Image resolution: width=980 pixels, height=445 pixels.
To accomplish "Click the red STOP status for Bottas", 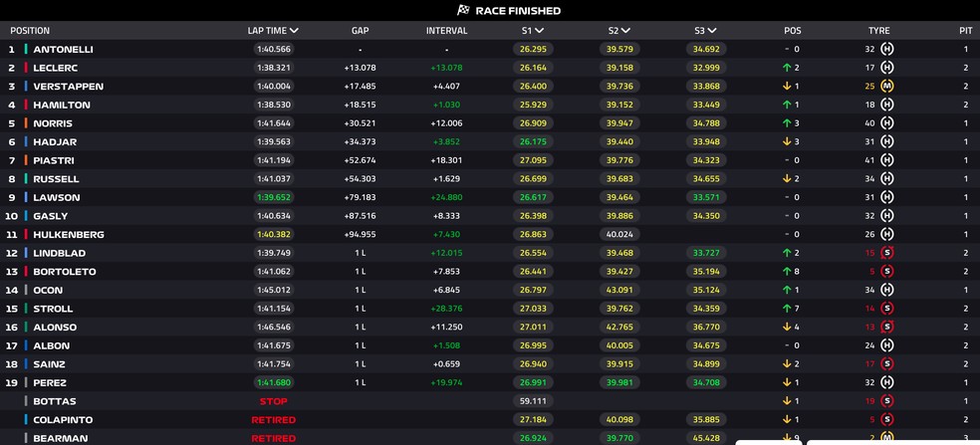I will click(274, 401).
